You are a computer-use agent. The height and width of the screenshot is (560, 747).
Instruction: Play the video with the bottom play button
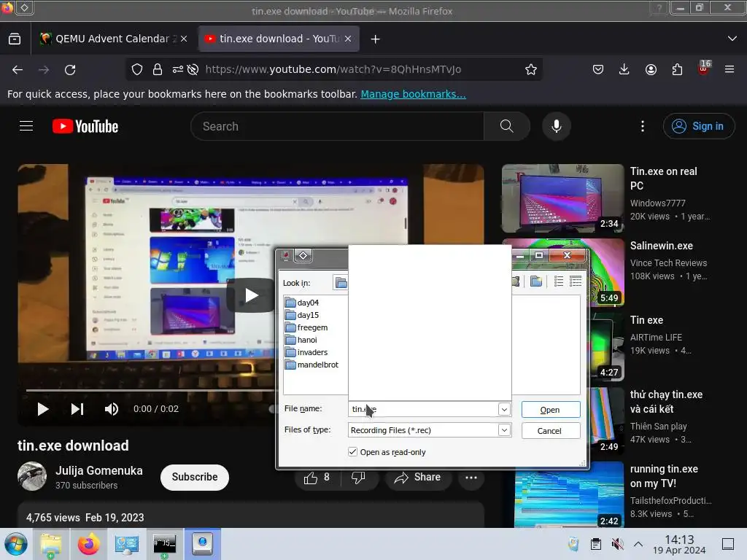[x=42, y=409]
